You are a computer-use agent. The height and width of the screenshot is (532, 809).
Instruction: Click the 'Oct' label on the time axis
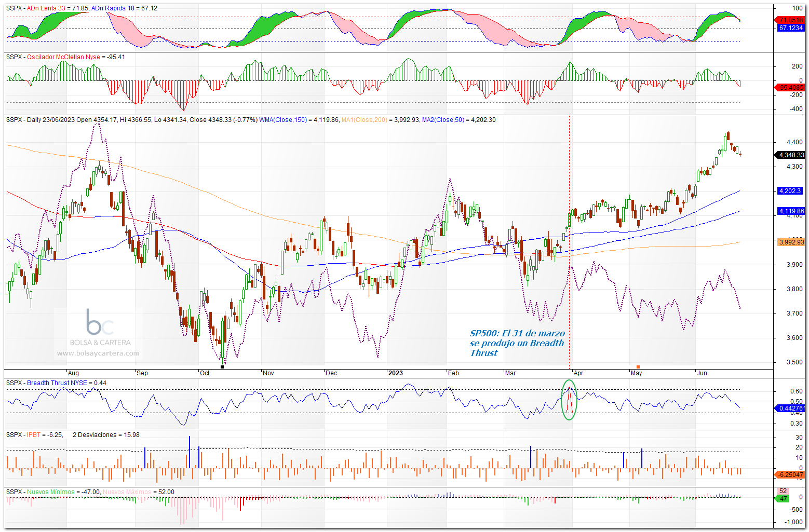pos(205,373)
